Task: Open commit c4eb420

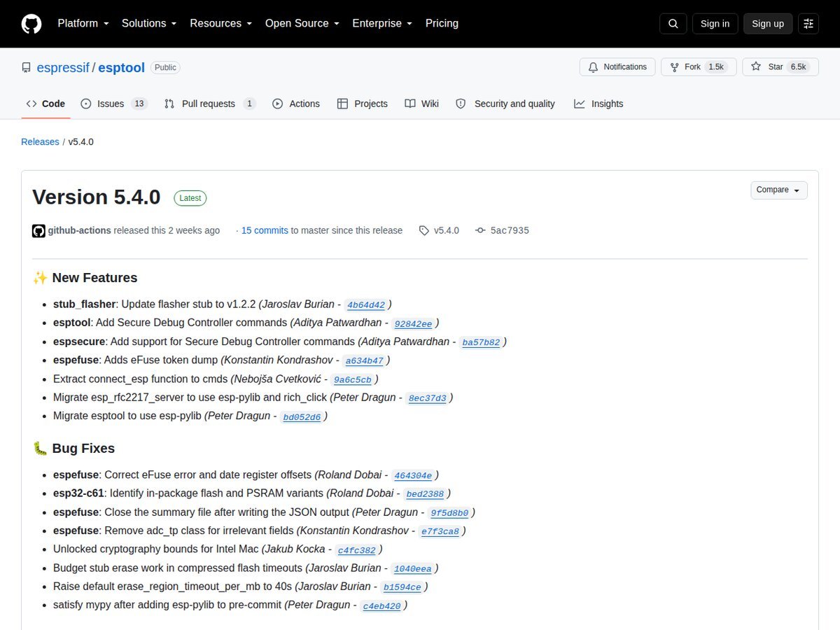Action: click(x=381, y=606)
